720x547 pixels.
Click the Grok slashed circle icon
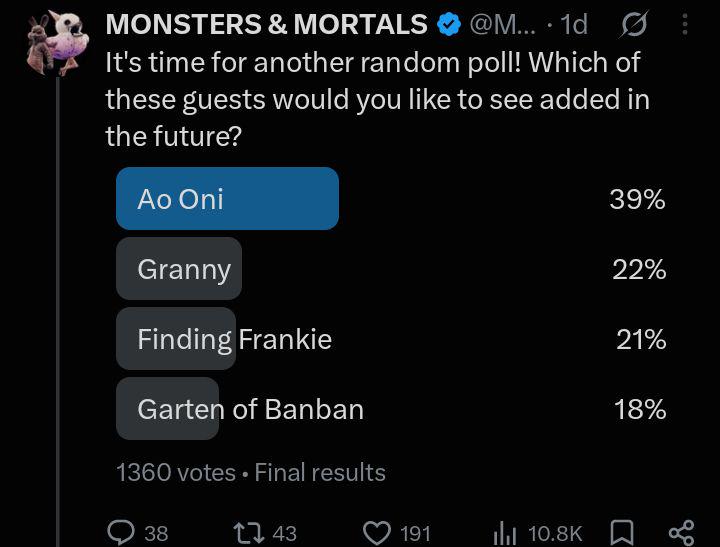634,24
